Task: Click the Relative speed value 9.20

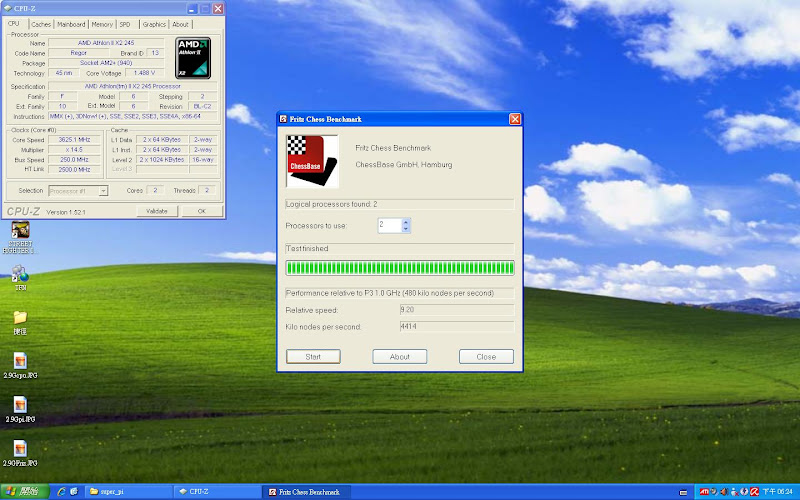Action: click(x=457, y=310)
